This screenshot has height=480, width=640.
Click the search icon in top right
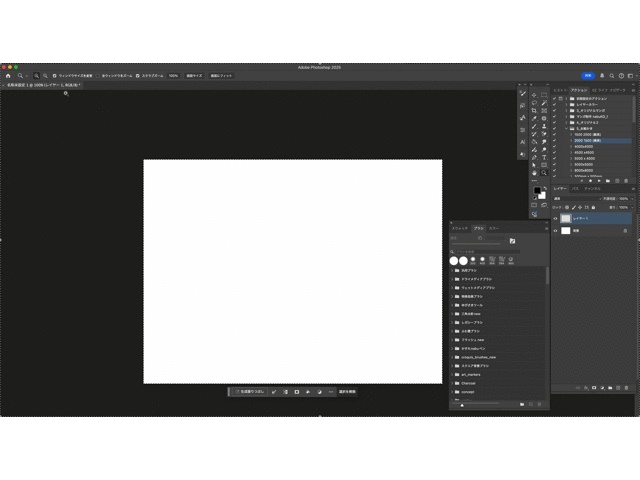612,76
